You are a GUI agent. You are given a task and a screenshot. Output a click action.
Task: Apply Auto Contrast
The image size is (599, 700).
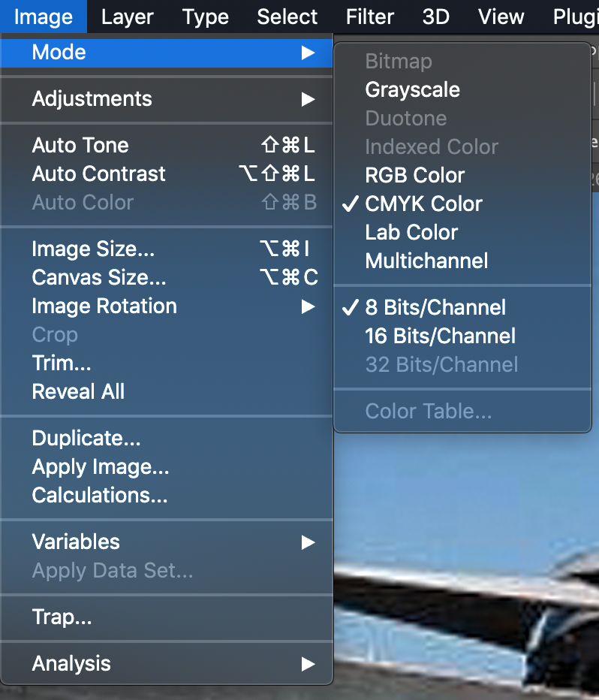98,173
